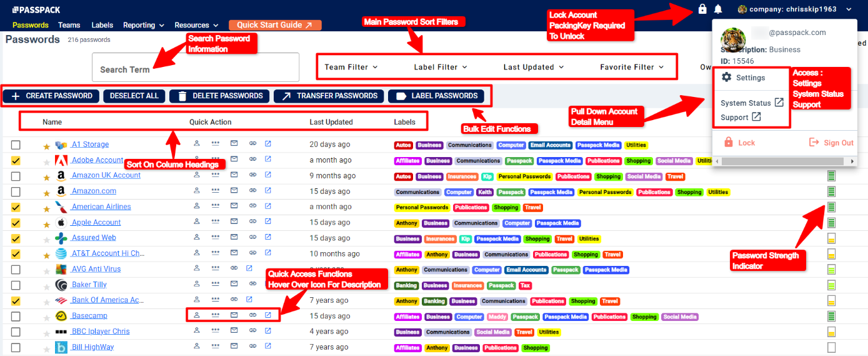Click the Settings gear in account menu
This screenshot has height=356, width=868.
726,78
